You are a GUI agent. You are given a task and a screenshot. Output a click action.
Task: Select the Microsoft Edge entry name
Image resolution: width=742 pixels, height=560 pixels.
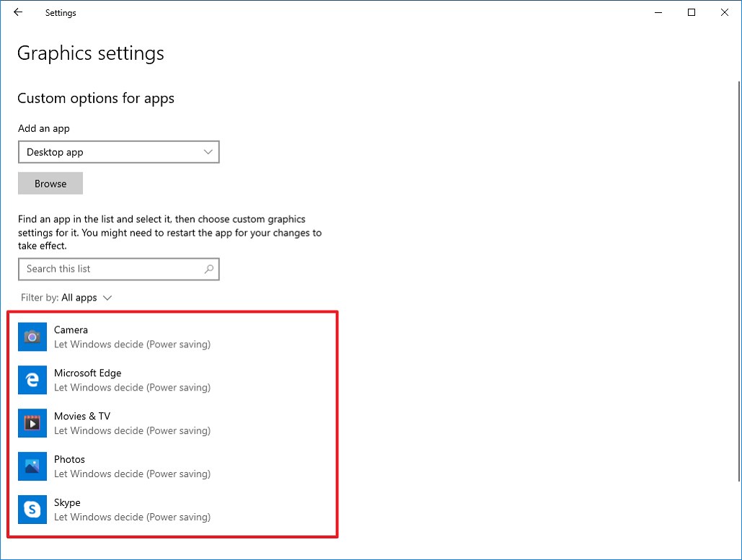coord(87,373)
